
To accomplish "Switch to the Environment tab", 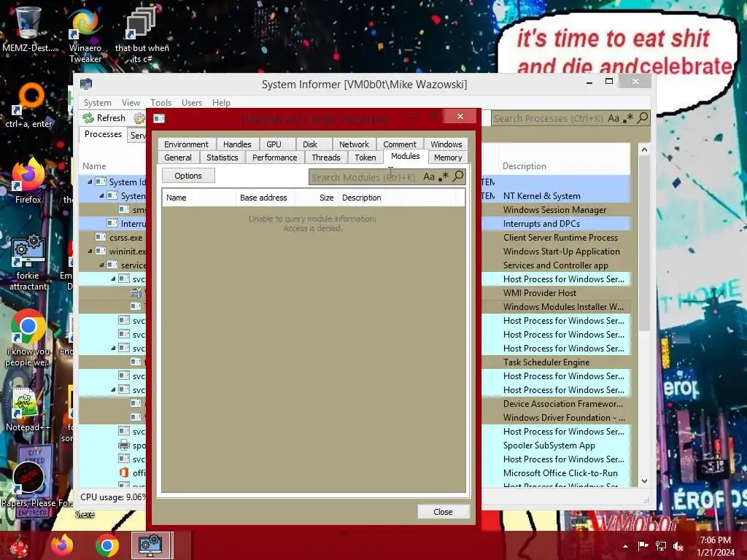I will pyautogui.click(x=186, y=144).
